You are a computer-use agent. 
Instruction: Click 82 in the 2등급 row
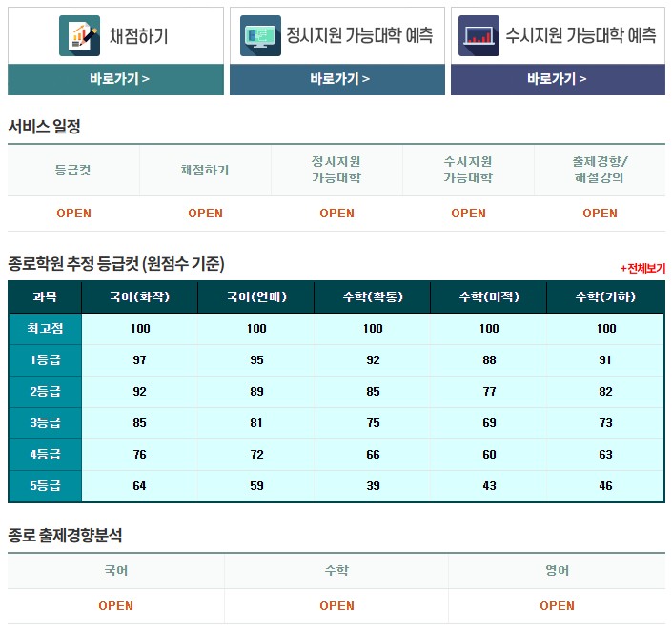(605, 392)
